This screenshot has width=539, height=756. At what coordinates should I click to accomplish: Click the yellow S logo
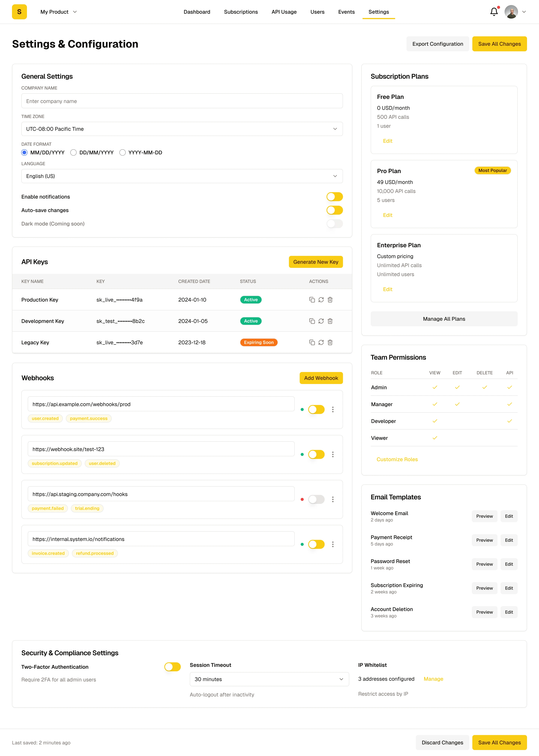(19, 12)
